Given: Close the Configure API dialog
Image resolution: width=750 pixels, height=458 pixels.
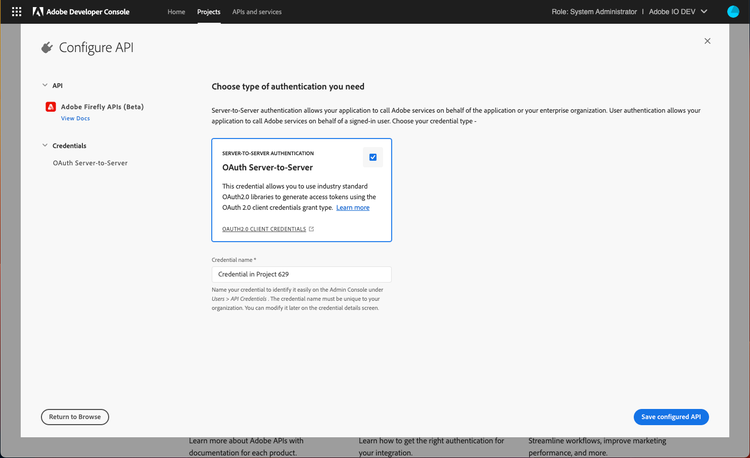Looking at the screenshot, I should click(x=707, y=41).
